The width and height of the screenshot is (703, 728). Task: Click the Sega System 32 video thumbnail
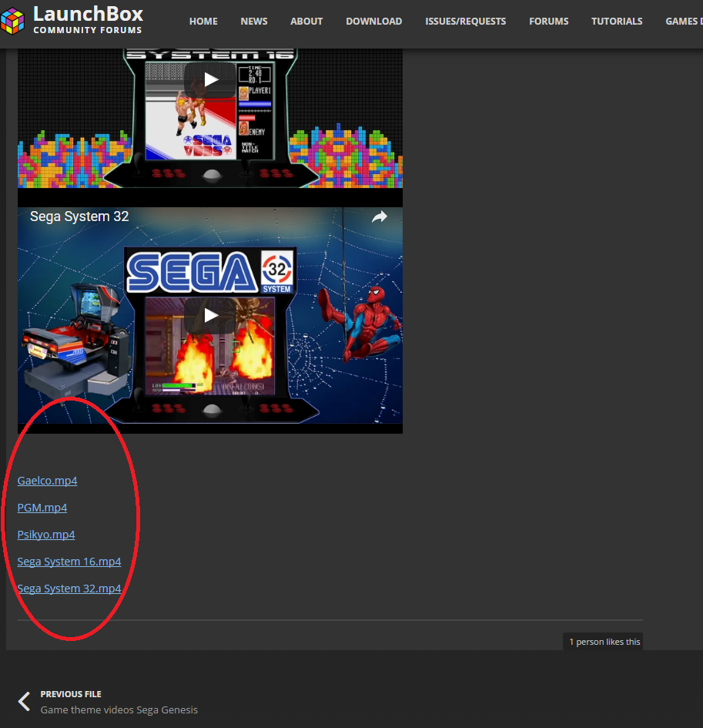tap(210, 320)
